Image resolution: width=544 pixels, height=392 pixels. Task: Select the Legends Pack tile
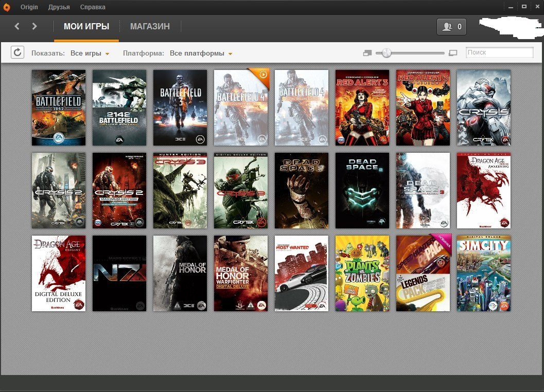click(x=423, y=273)
